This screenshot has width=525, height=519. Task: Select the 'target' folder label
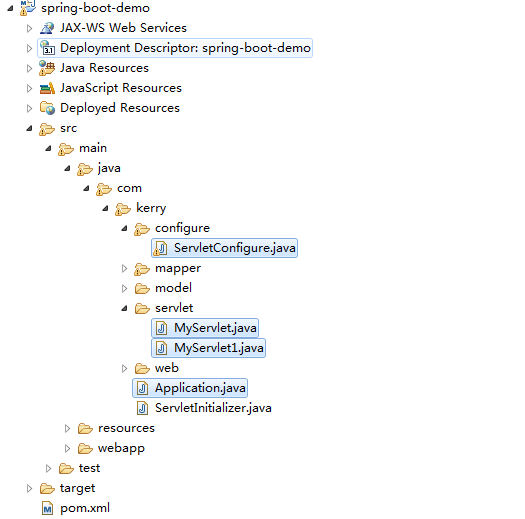[77, 489]
